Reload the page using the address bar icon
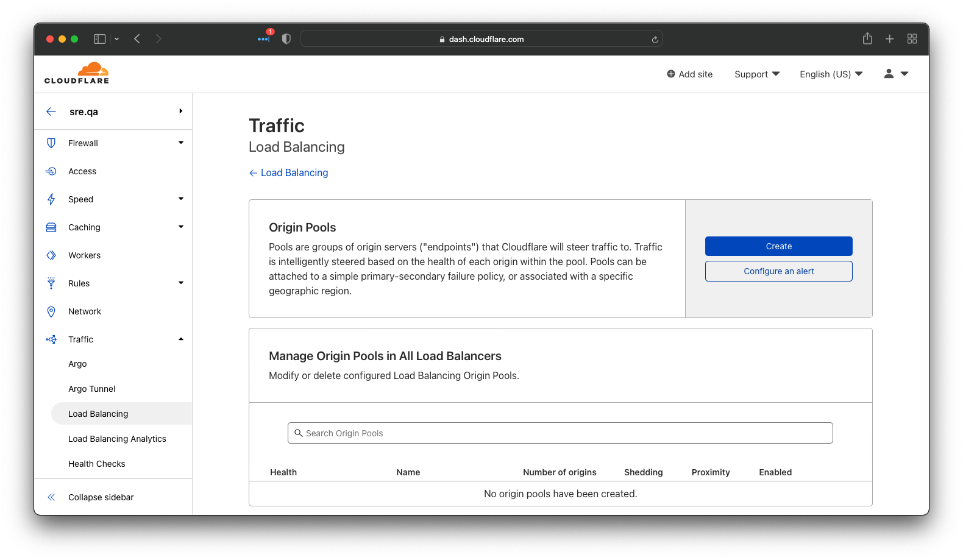Image resolution: width=963 pixels, height=560 pixels. click(655, 40)
